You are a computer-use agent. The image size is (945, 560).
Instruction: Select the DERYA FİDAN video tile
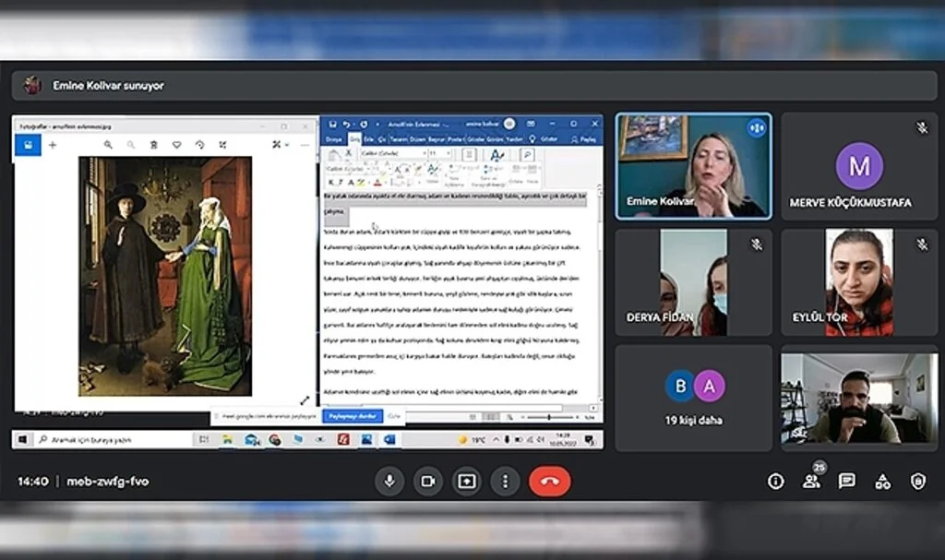[x=693, y=282]
